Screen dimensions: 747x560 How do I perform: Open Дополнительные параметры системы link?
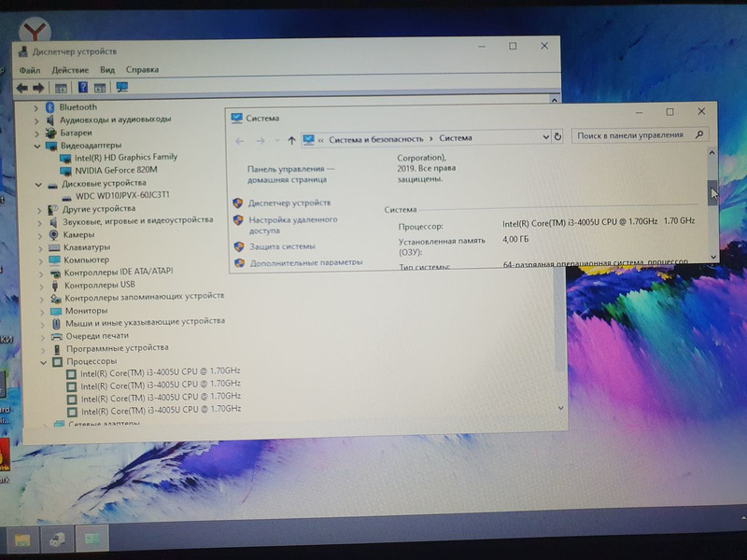click(x=306, y=263)
